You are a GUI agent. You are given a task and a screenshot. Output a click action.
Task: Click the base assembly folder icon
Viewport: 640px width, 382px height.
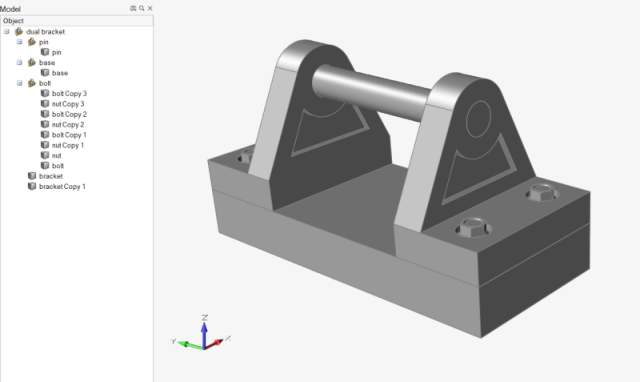coord(32,62)
